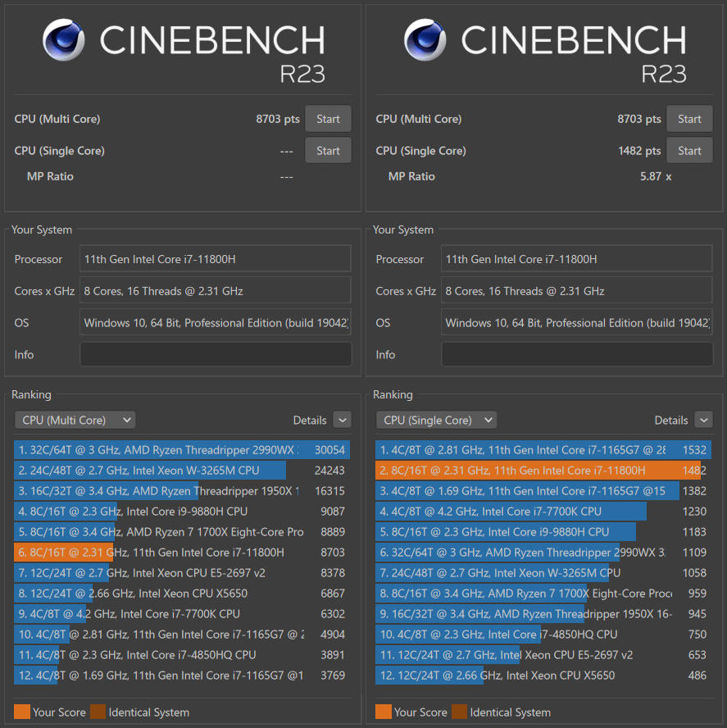
Task: Click Cores x GHz field in right window
Action: point(576,291)
